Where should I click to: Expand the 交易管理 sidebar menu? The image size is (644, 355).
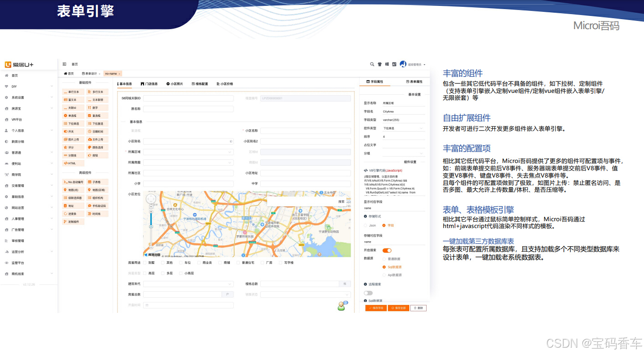29,186
